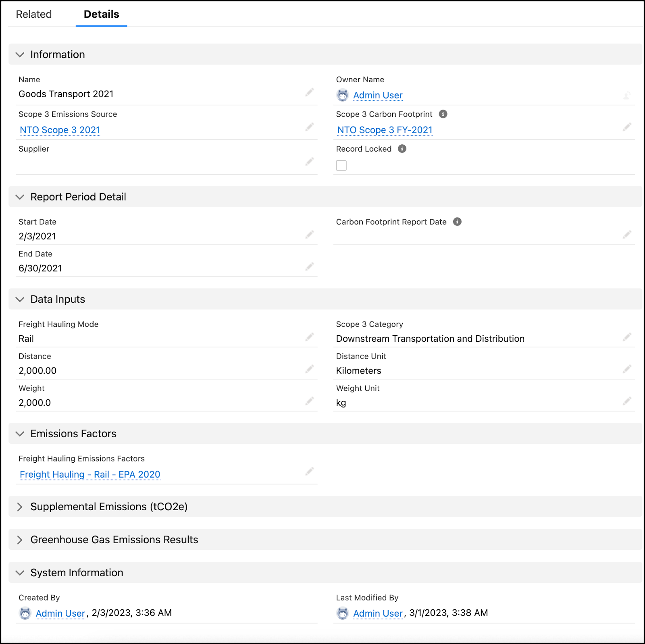The image size is (645, 644).
Task: Change owner icon beside Admin User
Action: [x=627, y=96]
